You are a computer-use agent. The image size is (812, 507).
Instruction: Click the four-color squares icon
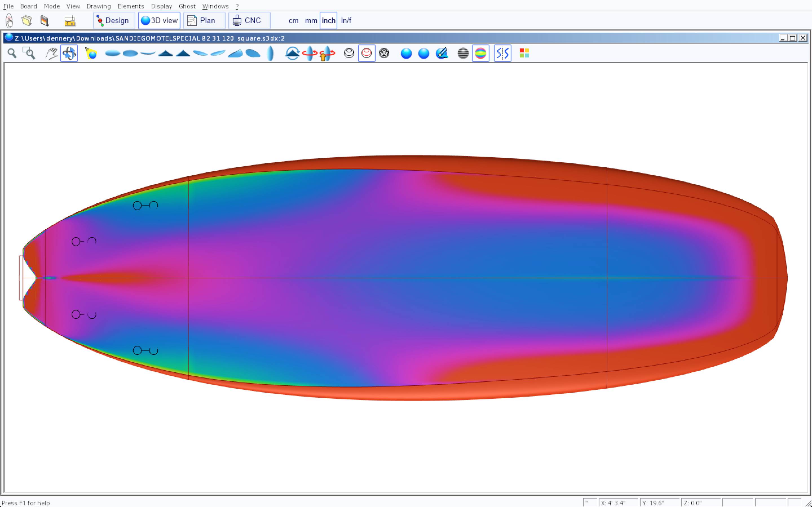click(x=524, y=53)
